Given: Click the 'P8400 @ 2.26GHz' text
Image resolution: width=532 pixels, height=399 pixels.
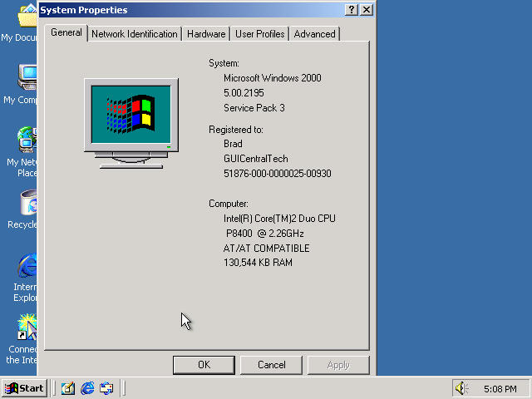Looking at the screenshot, I should 264,234.
